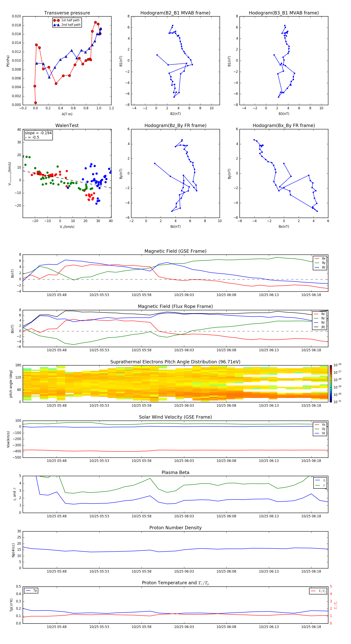Viewport: 351px width, 644px height.
Task: Click the 'B2(nT)' x-axis label
Action: coord(175,114)
